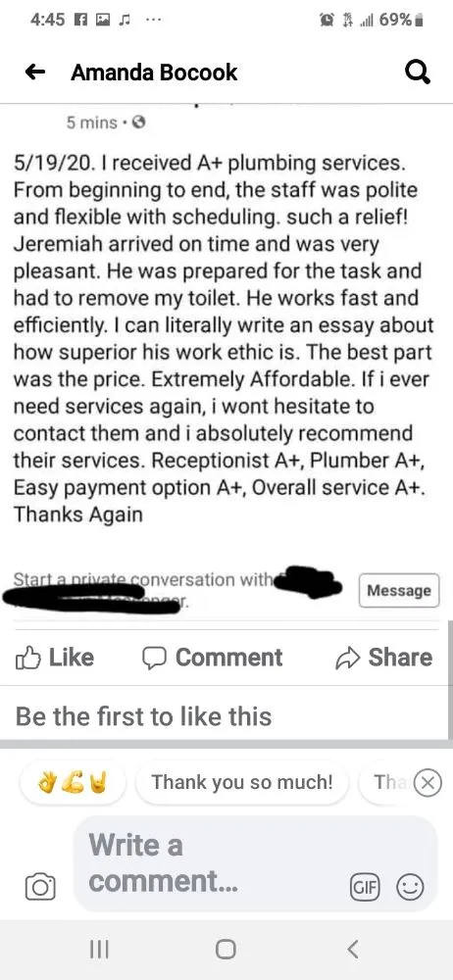
Task: Tap the Comment button
Action: point(212,657)
